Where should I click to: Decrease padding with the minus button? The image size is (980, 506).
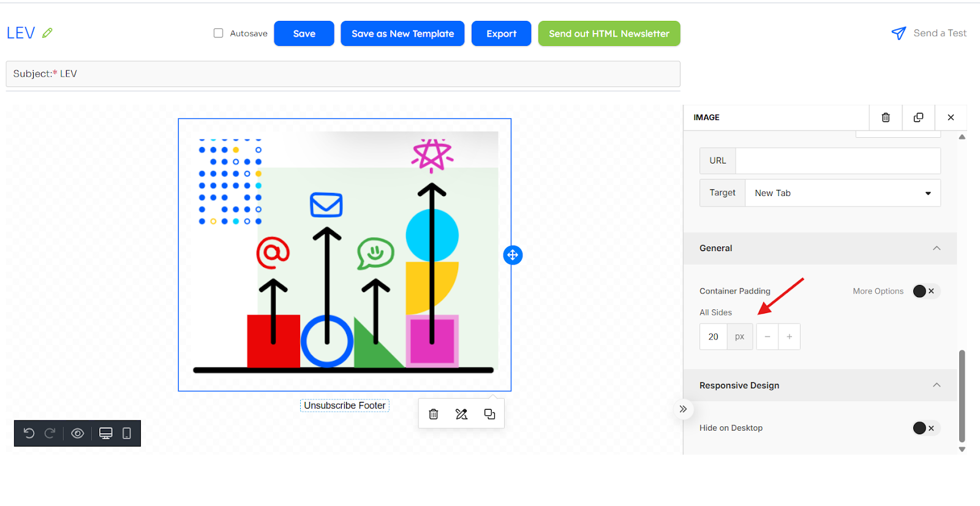coord(767,337)
